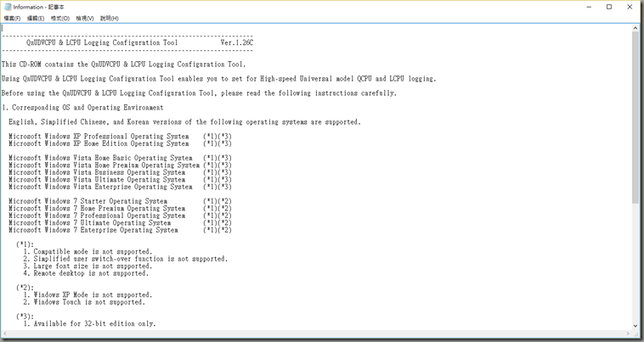
Task: Click 'Available for 32-bit edition only.' line
Action: [x=89, y=323]
